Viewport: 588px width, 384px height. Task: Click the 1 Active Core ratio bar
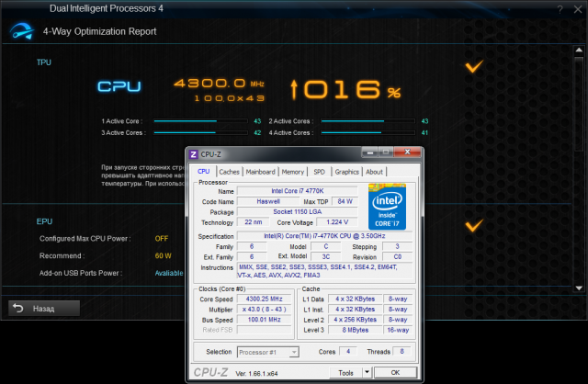tap(200, 121)
